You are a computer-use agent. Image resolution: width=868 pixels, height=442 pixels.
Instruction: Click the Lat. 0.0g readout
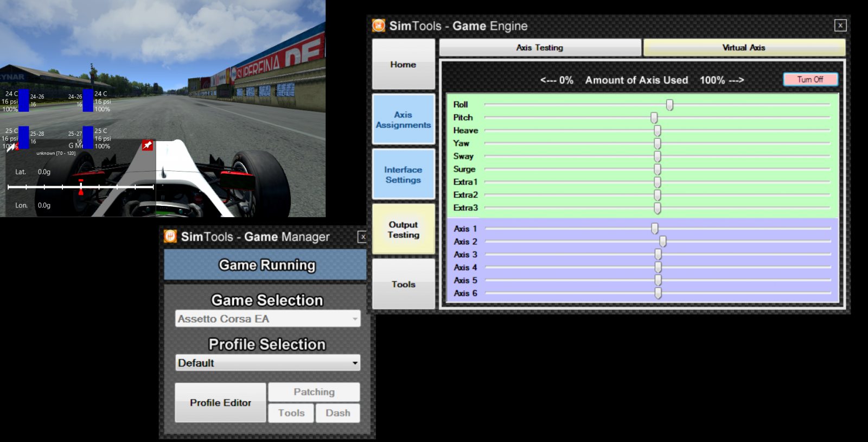(x=33, y=172)
